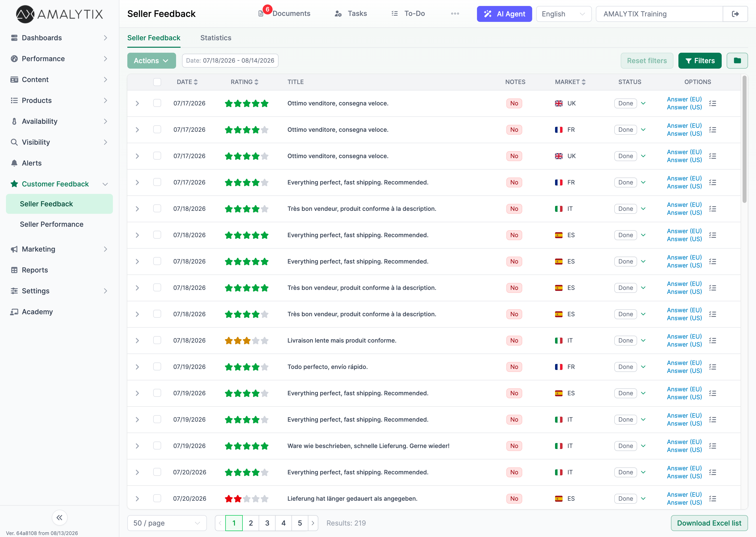The height and width of the screenshot is (537, 756).
Task: Go to page 5
Action: click(300, 523)
